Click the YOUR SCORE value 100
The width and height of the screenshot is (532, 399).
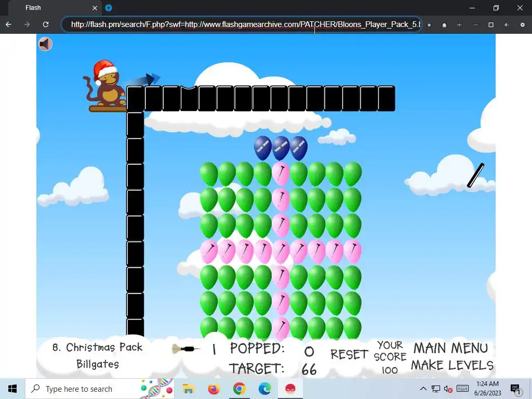click(390, 370)
